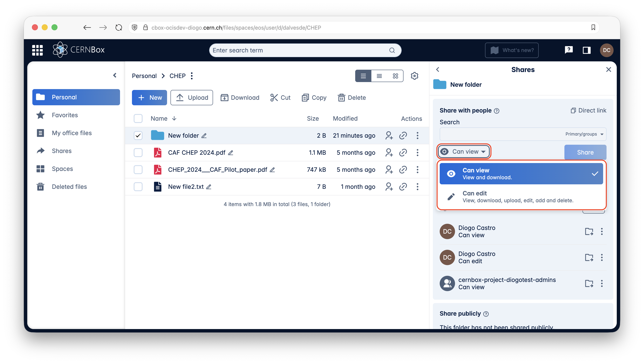Uncheck the New folder checkbox

click(x=138, y=136)
